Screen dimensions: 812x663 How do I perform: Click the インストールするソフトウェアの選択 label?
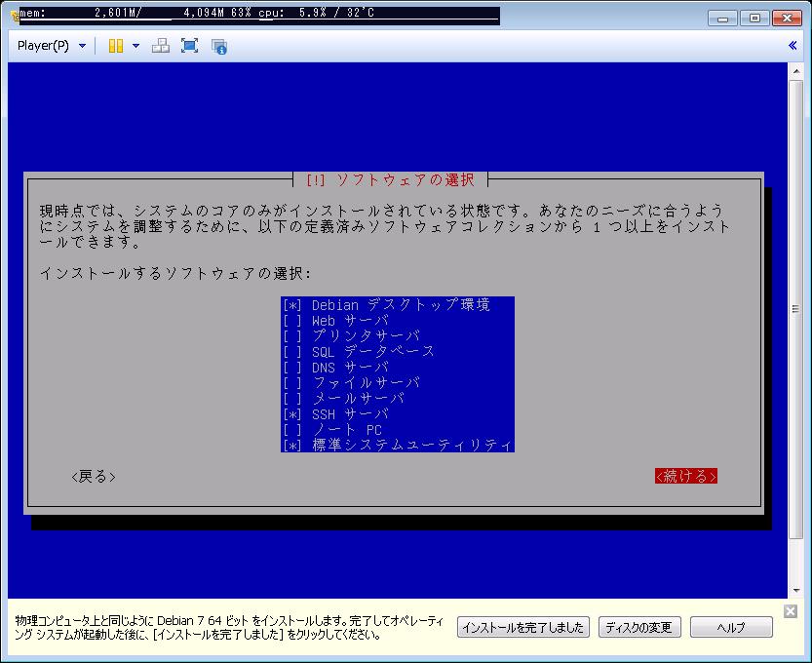coord(175,273)
